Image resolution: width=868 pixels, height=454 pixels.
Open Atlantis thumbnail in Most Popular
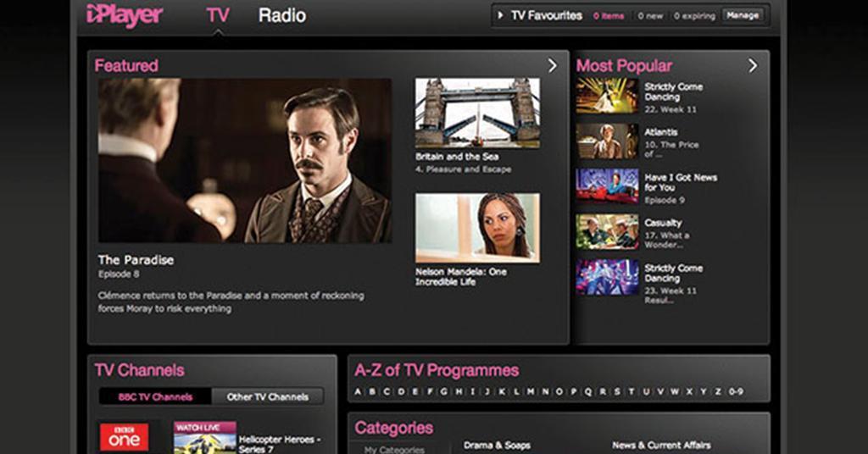coord(607,141)
